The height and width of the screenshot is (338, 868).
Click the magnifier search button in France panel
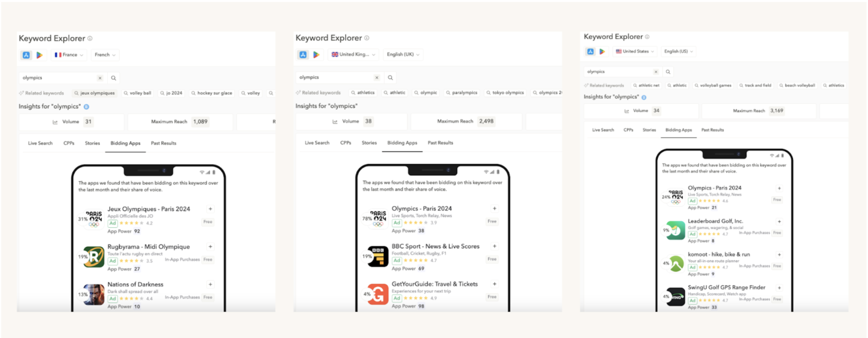113,78
